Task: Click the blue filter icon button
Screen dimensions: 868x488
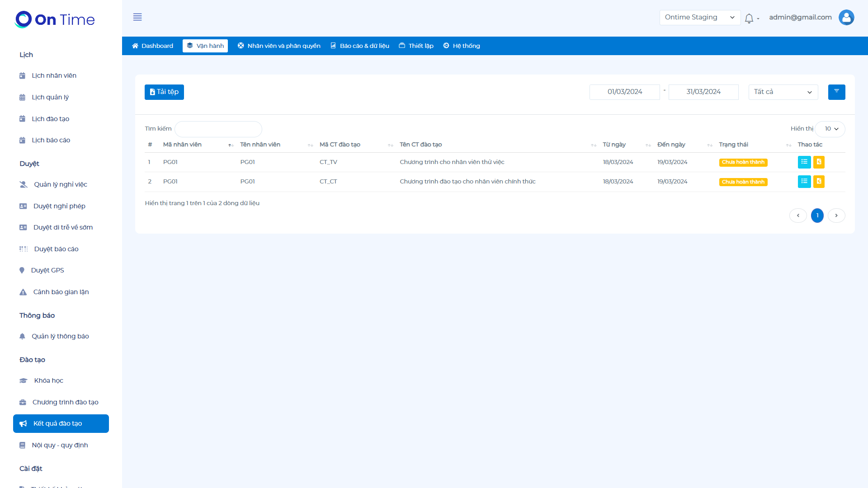Action: pos(836,92)
